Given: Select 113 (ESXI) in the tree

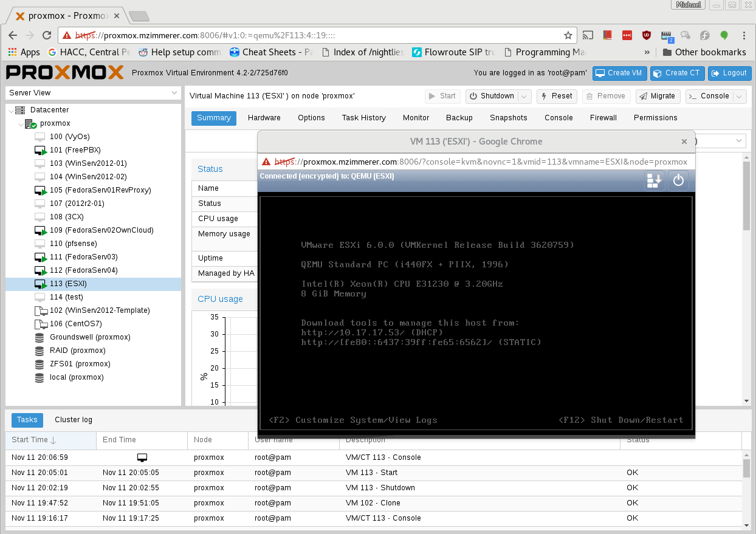Looking at the screenshot, I should [93, 284].
